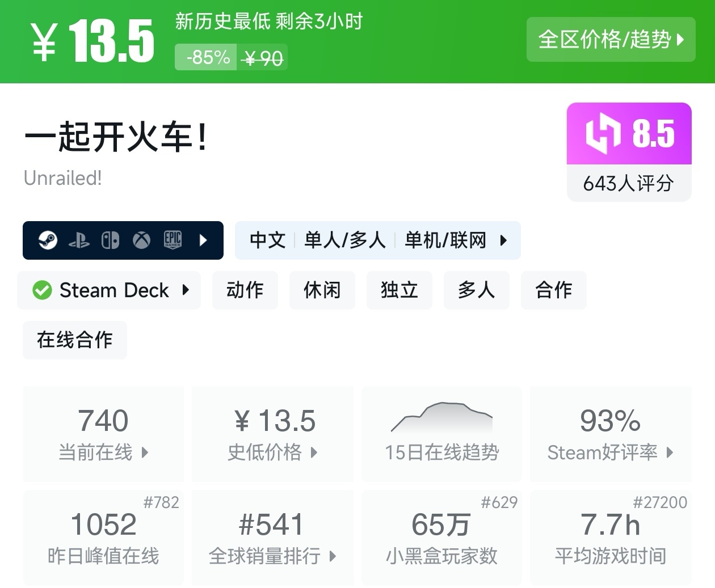Viewport: 715px width, 588px height.
Task: Click the Nintendo Switch platform icon
Action: click(x=110, y=240)
